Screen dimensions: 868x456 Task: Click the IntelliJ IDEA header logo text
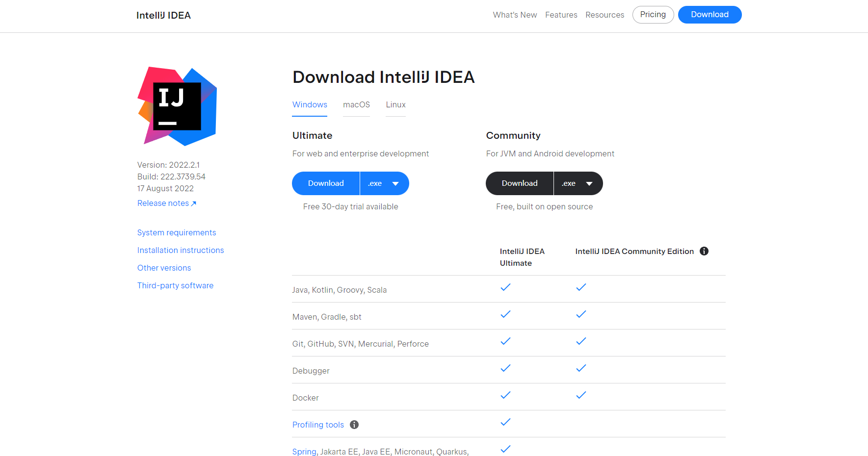(x=163, y=15)
